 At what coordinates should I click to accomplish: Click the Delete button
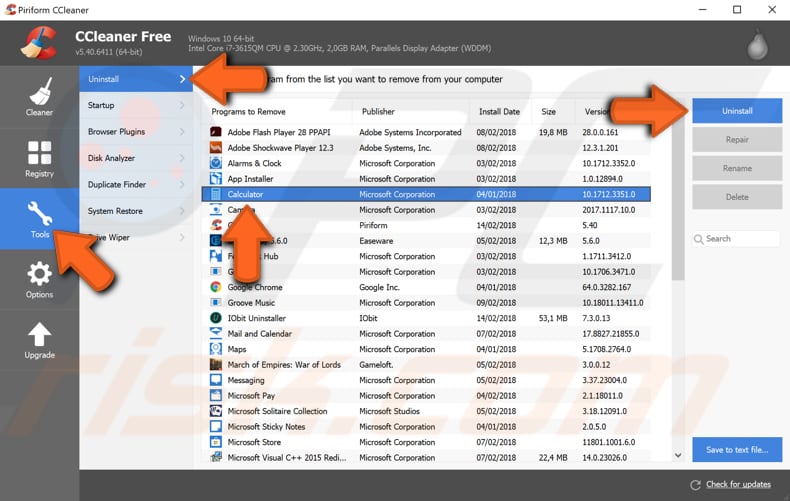pos(737,197)
